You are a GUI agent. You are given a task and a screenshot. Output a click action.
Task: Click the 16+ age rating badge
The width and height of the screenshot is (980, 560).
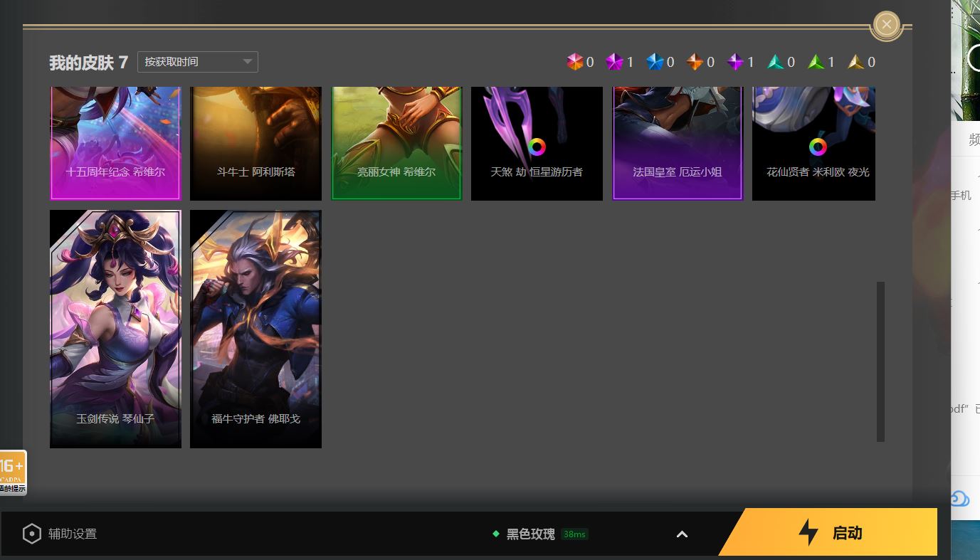[x=13, y=472]
